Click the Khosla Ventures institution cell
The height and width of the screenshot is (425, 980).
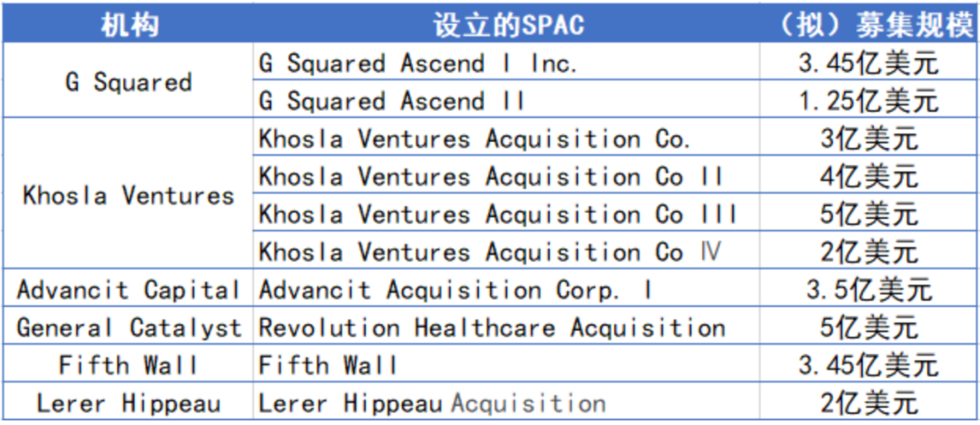point(128,195)
